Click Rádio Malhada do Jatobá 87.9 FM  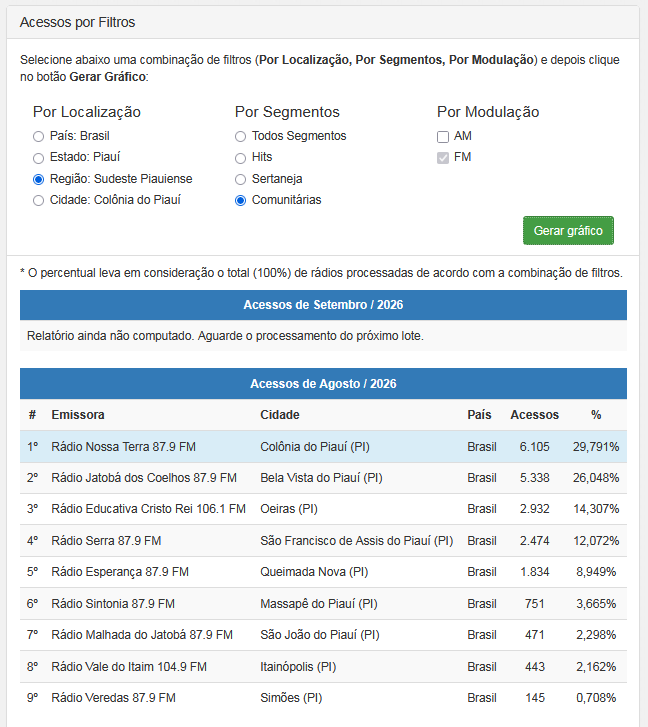[142, 635]
